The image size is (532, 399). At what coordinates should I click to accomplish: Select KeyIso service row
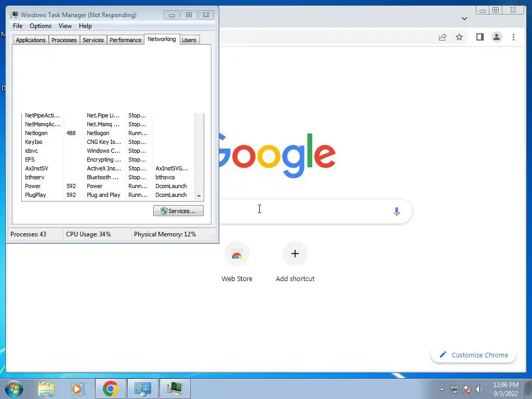coord(108,142)
